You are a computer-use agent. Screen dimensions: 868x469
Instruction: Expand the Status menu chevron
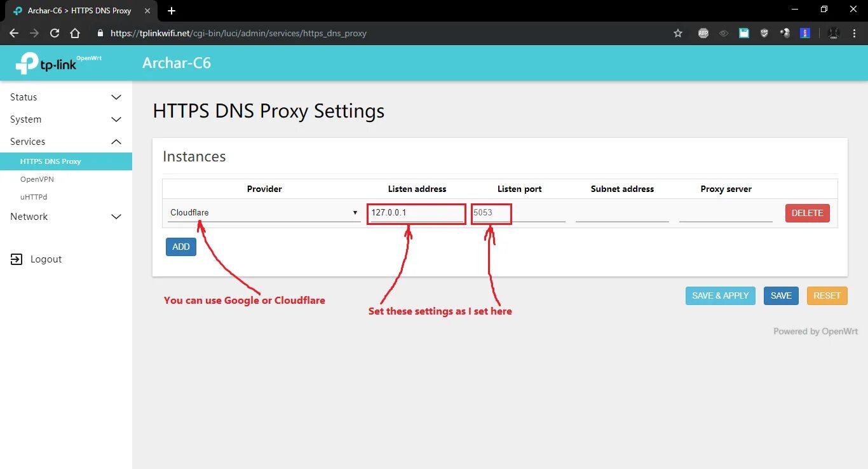116,97
